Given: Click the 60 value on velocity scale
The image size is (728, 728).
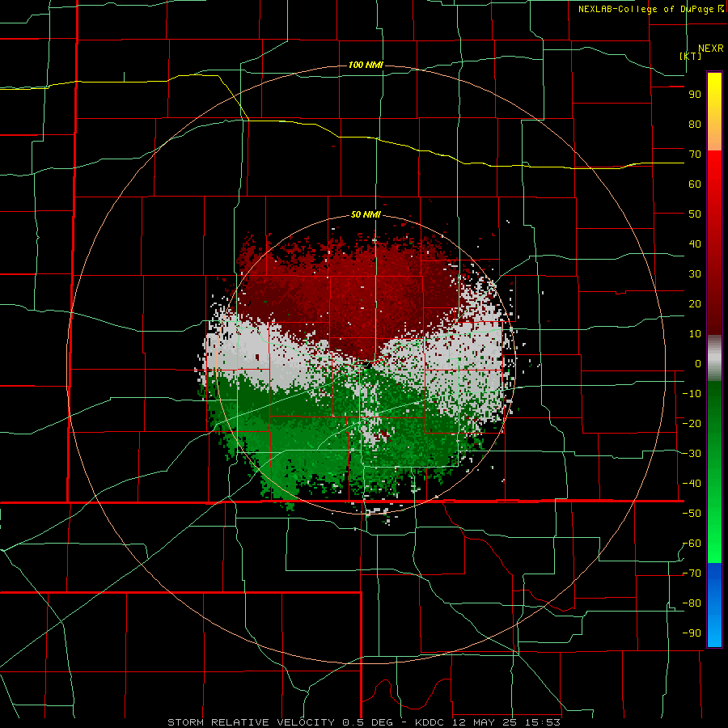Looking at the screenshot, I should click(695, 184).
